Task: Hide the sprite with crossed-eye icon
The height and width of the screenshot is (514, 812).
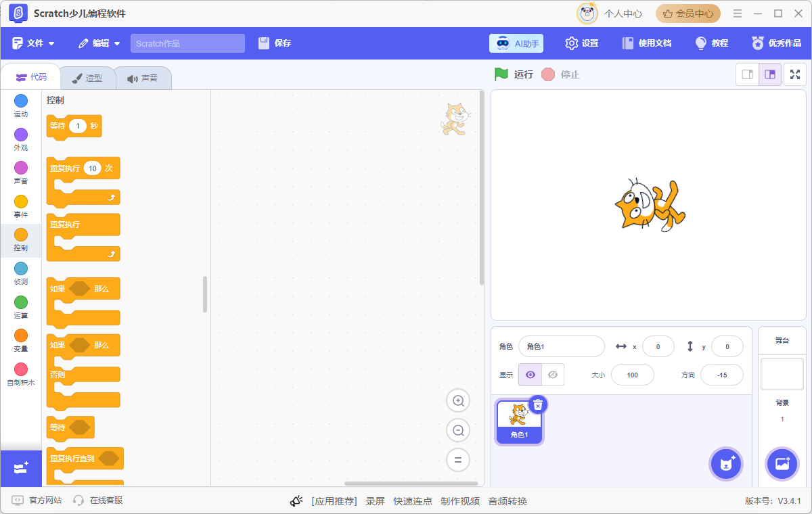Action: pos(553,375)
